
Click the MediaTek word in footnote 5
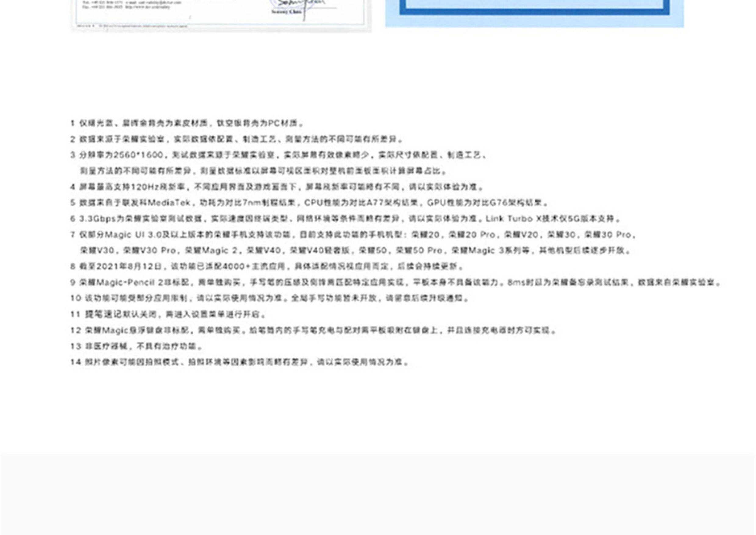(169, 203)
